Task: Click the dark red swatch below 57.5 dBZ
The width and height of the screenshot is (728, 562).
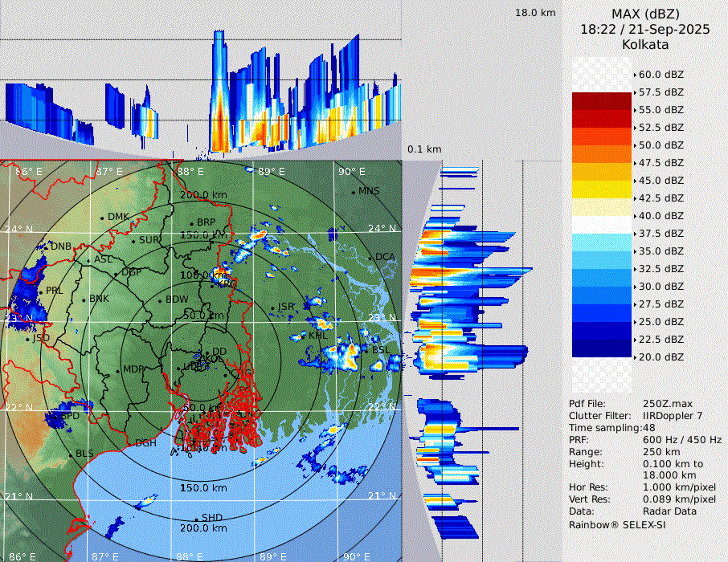Action: coord(602,101)
